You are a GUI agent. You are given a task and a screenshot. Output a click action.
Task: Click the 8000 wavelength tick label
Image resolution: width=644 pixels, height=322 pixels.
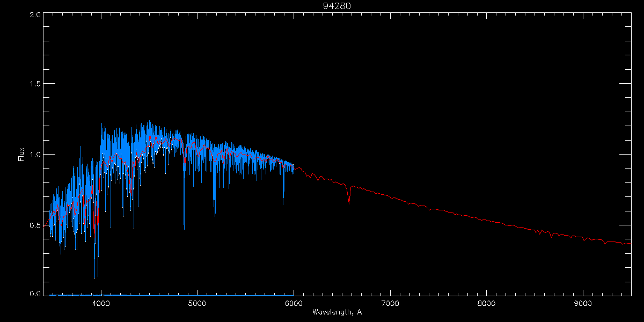(x=486, y=303)
